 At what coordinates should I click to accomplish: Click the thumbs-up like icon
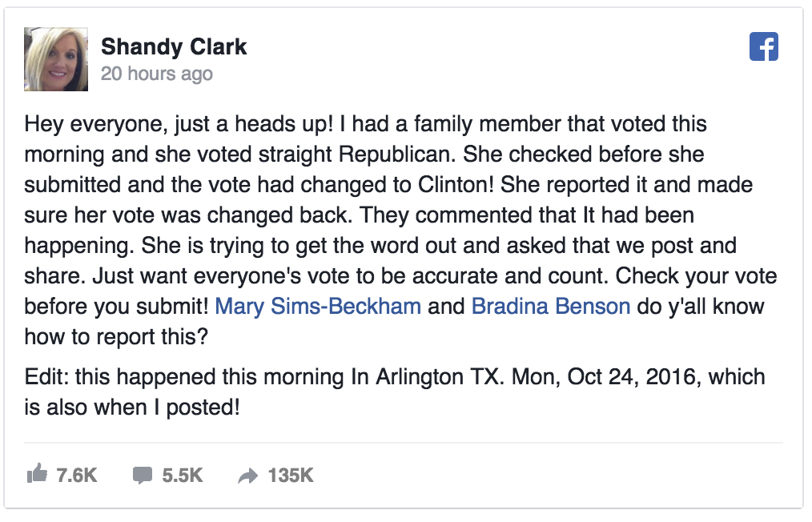pos(37,474)
